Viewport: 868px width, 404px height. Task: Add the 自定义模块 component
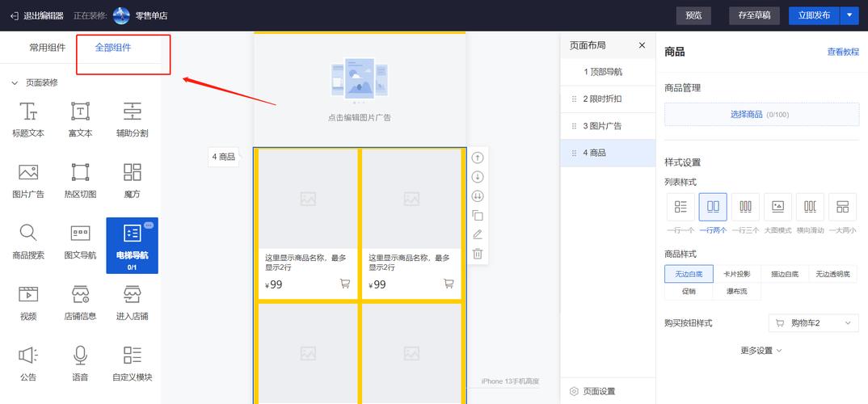coord(133,364)
